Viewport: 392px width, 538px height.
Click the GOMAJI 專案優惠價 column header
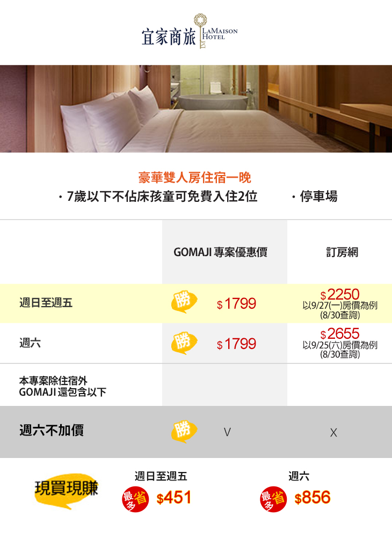pos(220,252)
